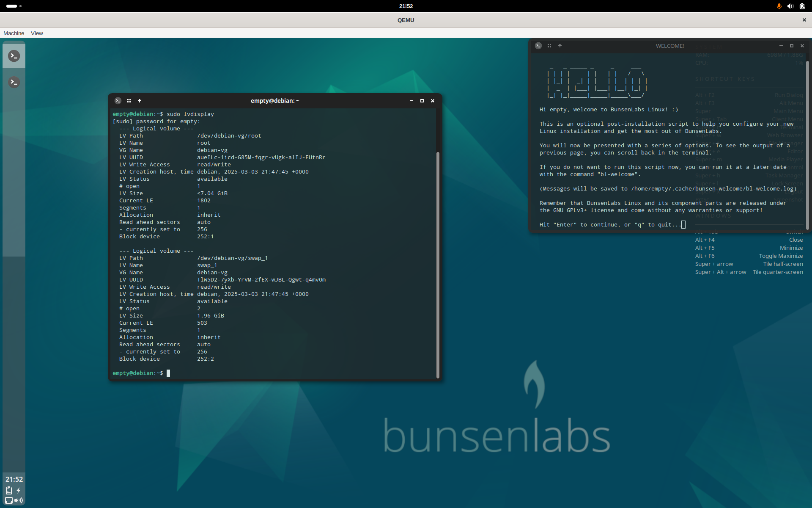Click the 21:52 clock in the side panel
Viewport: 812px width, 508px height.
coord(14,479)
